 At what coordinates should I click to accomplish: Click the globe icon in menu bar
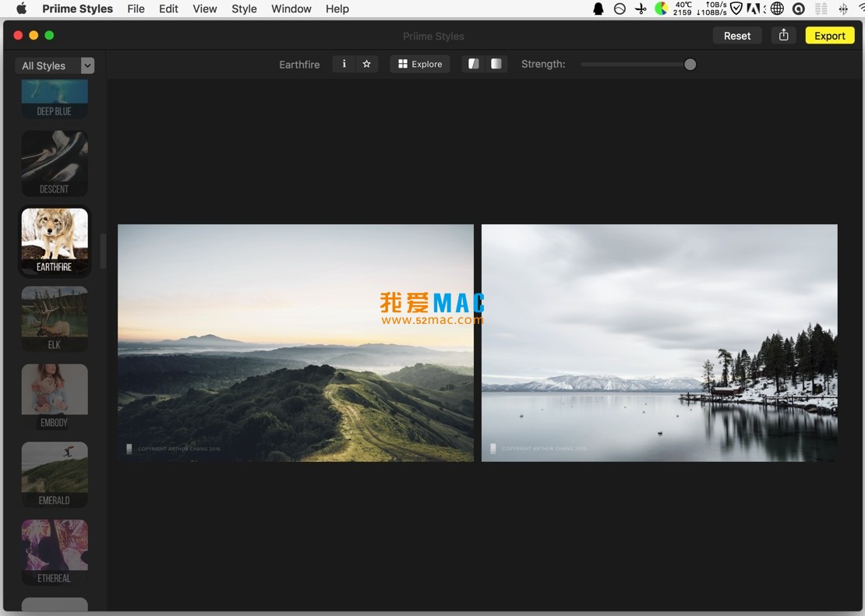(x=777, y=9)
